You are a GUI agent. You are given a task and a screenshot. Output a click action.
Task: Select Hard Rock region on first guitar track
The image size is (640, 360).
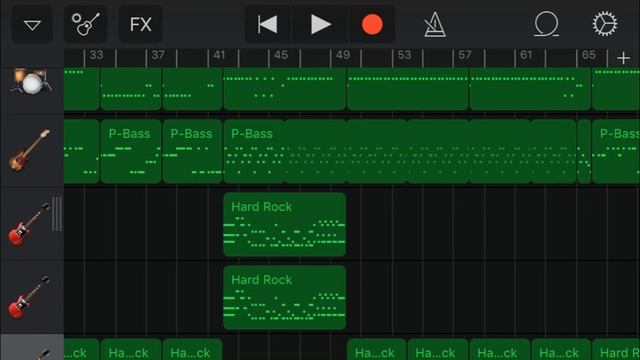284,224
